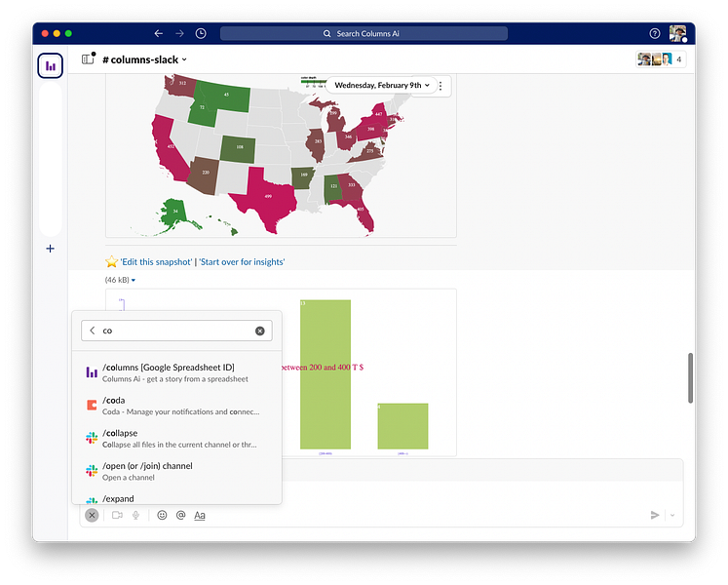The width and height of the screenshot is (728, 585).
Task: Open the emoji picker
Action: pyautogui.click(x=162, y=515)
